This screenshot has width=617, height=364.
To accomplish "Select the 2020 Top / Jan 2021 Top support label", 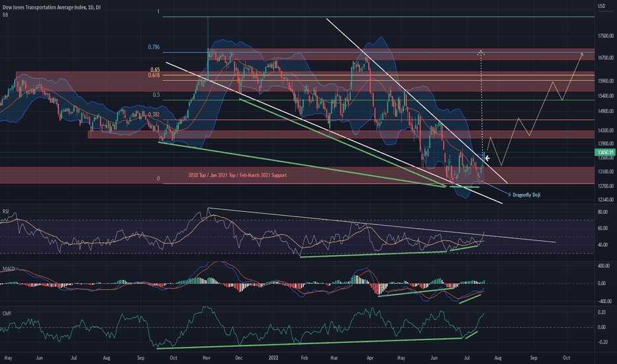I will coord(237,175).
